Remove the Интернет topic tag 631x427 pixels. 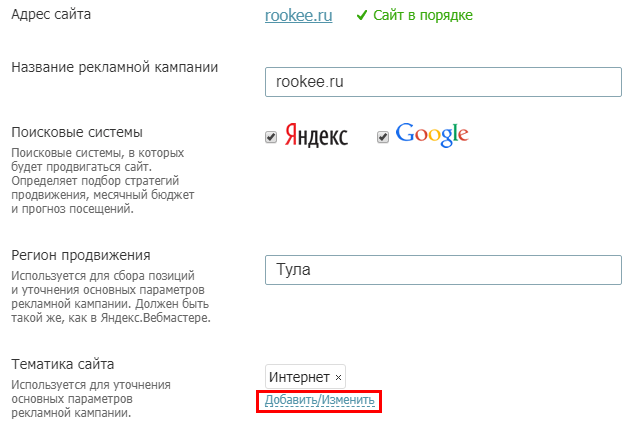(x=338, y=377)
